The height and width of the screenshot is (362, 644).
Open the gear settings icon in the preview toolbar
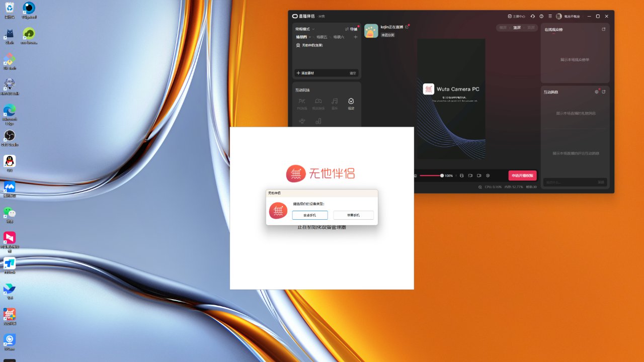click(488, 175)
